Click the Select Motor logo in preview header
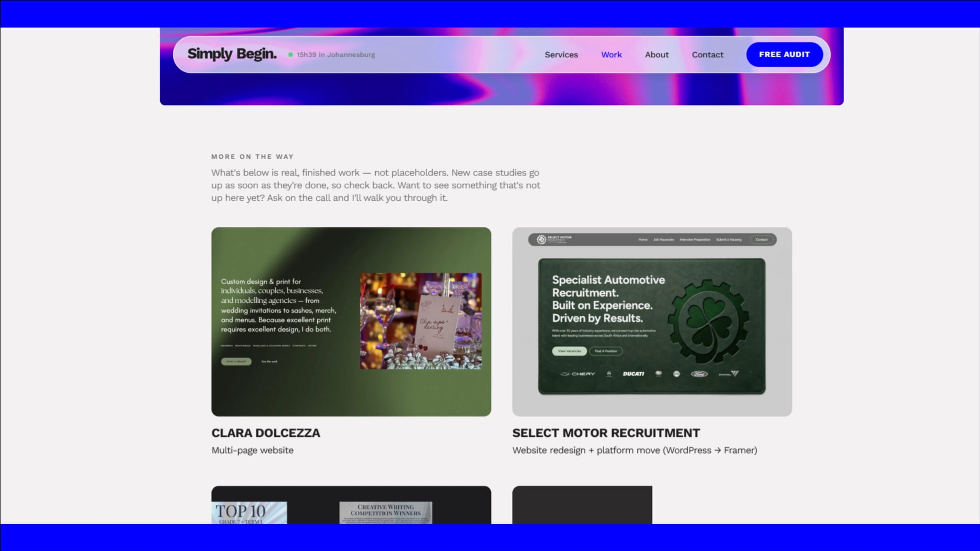This screenshot has height=551, width=980. [554, 239]
